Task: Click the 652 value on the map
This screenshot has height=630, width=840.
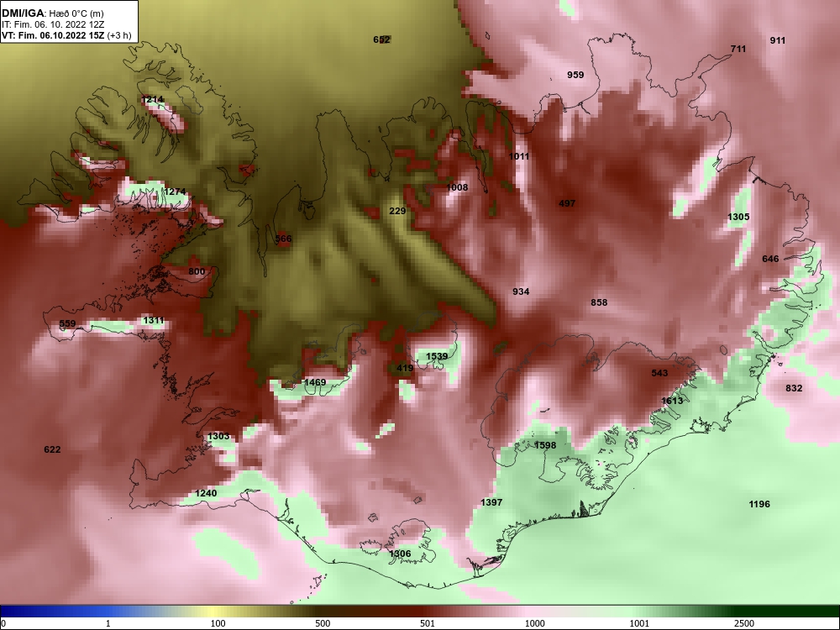Action: 381,39
